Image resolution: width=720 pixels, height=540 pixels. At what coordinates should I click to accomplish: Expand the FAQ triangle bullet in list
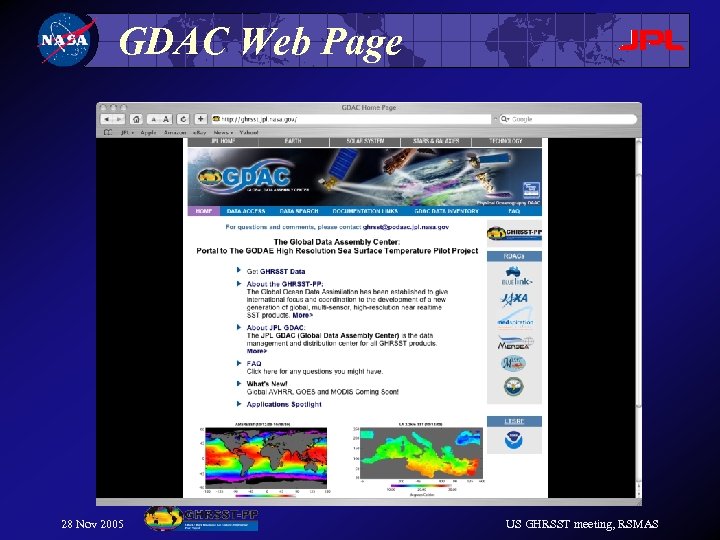[x=239, y=363]
